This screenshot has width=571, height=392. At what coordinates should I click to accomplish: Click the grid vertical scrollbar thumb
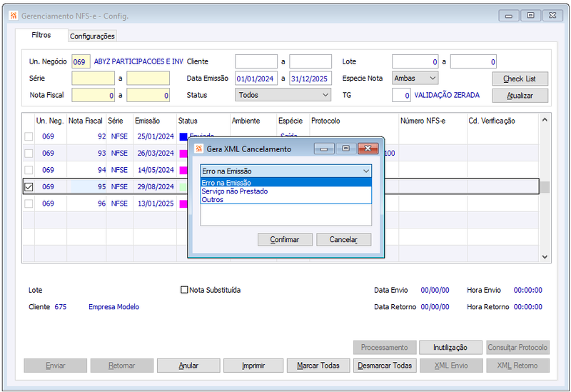point(545,188)
